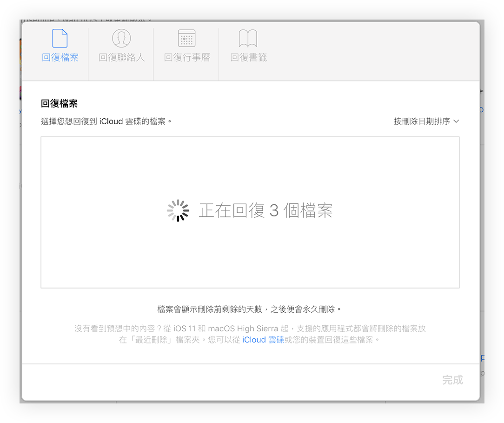Screen dimensions: 504x423
Task: Click the 正在回復 3 個檔案 status text
Action: click(x=265, y=211)
